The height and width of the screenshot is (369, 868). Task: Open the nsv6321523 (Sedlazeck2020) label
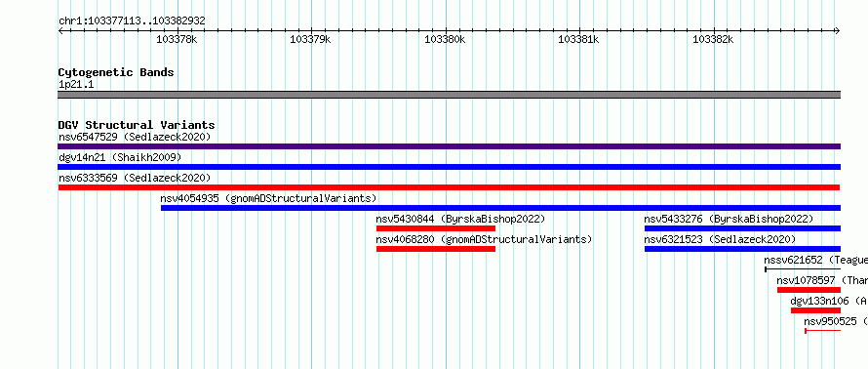(720, 239)
